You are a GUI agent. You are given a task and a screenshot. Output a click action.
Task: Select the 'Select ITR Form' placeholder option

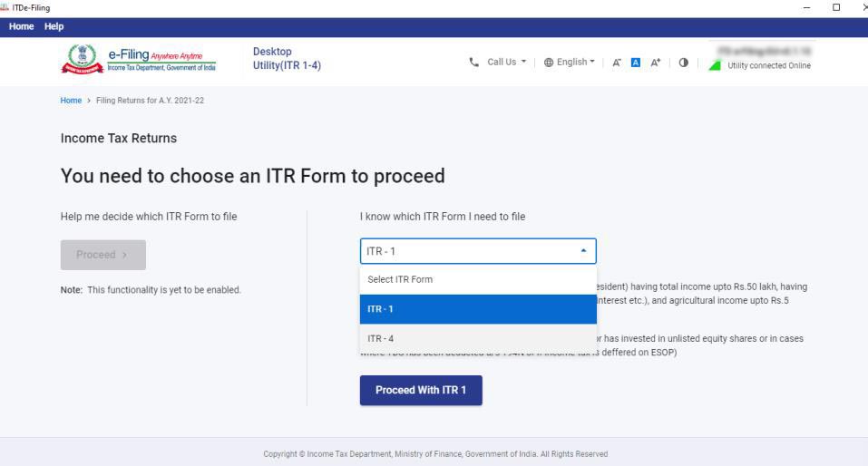[478, 279]
